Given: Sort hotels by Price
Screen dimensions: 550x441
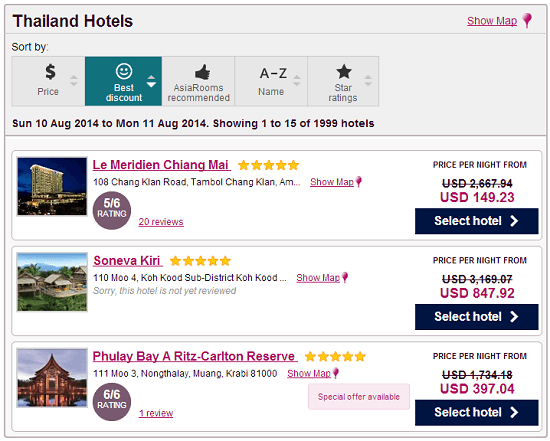Looking at the screenshot, I should pos(48,81).
